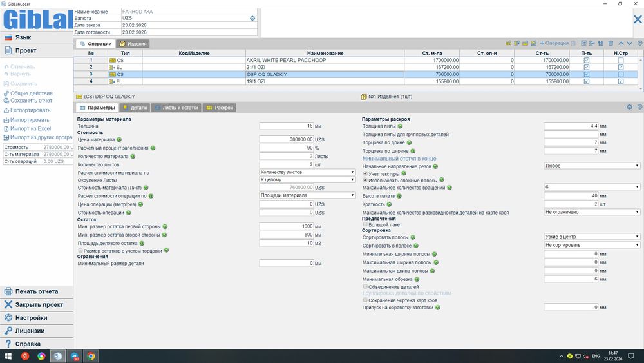Viewport: 644px width, 363px height.
Task: Delete selected operation with trash icon
Action: click(611, 43)
